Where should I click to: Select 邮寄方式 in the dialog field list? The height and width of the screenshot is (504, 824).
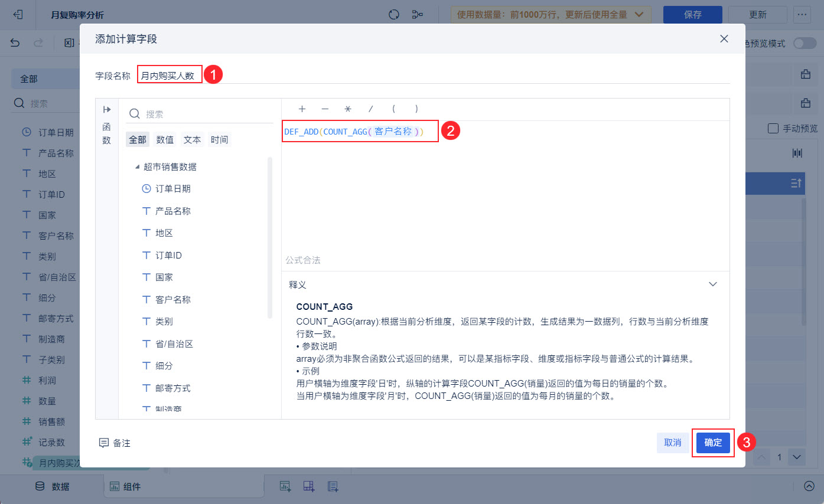[x=172, y=388]
